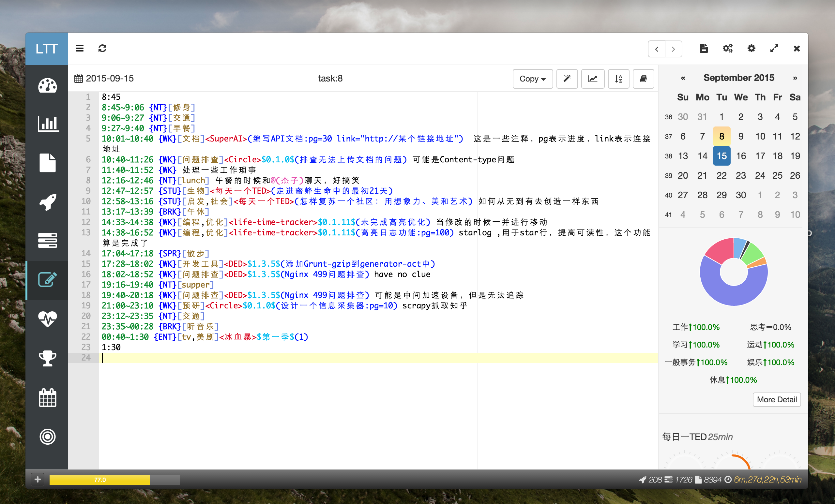835x504 pixels.
Task: Click the refresh sync icon
Action: pyautogui.click(x=102, y=49)
